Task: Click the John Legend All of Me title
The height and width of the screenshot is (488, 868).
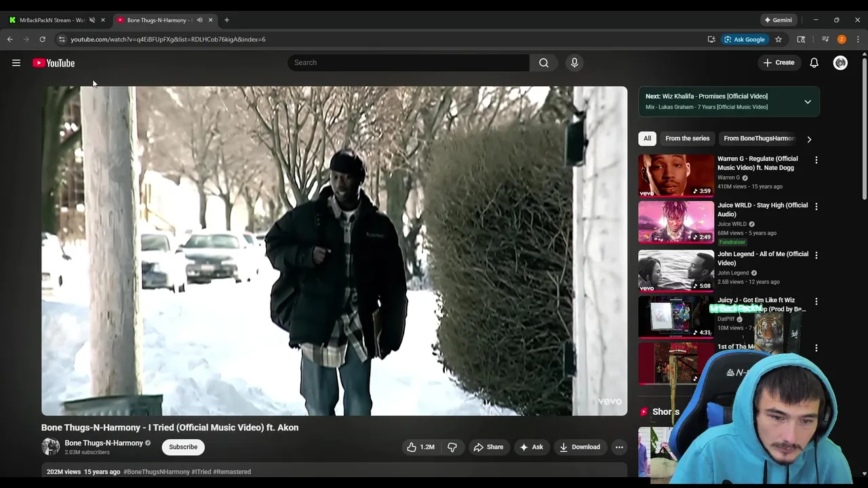Action: coord(763,258)
